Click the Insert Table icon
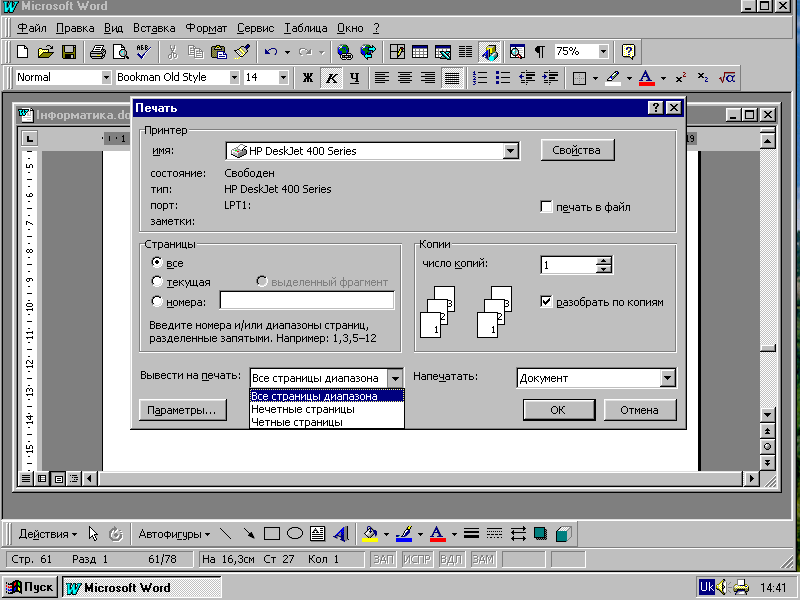800x600 pixels. click(419, 52)
